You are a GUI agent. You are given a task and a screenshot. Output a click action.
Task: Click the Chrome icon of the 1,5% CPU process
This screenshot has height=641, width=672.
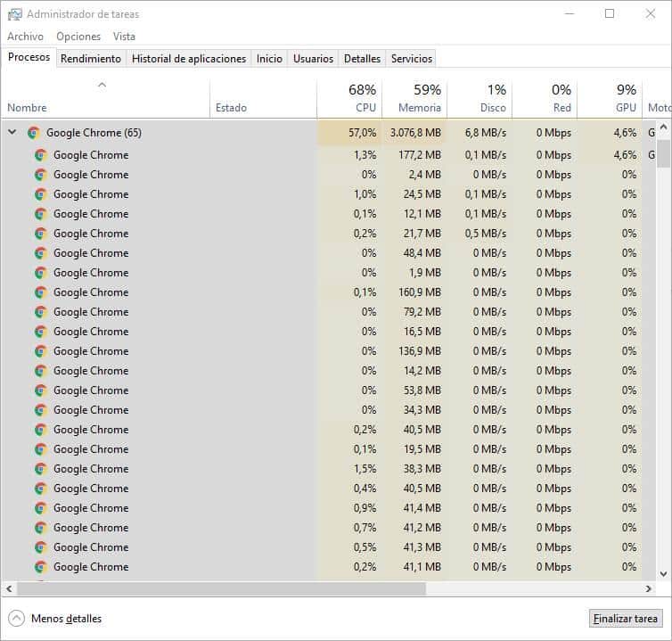(x=41, y=469)
